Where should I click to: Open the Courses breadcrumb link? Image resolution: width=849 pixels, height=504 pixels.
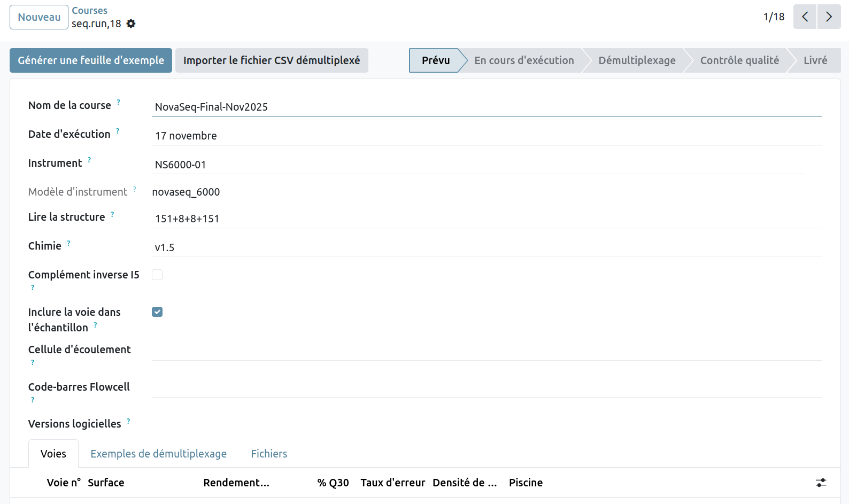(89, 11)
